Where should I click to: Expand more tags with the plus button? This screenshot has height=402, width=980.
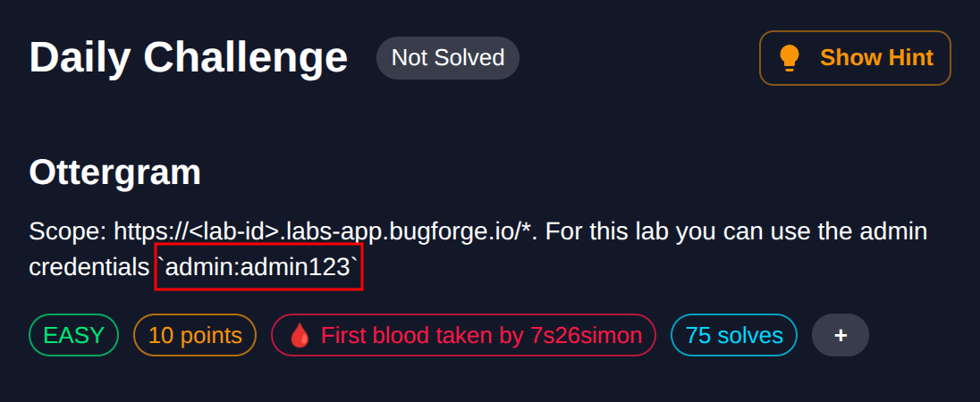point(840,335)
